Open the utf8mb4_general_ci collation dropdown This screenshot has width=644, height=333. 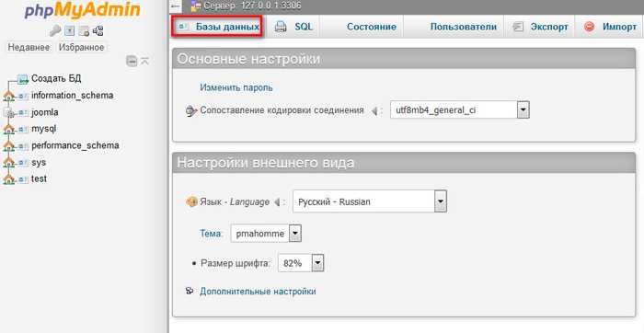pyautogui.click(x=460, y=110)
